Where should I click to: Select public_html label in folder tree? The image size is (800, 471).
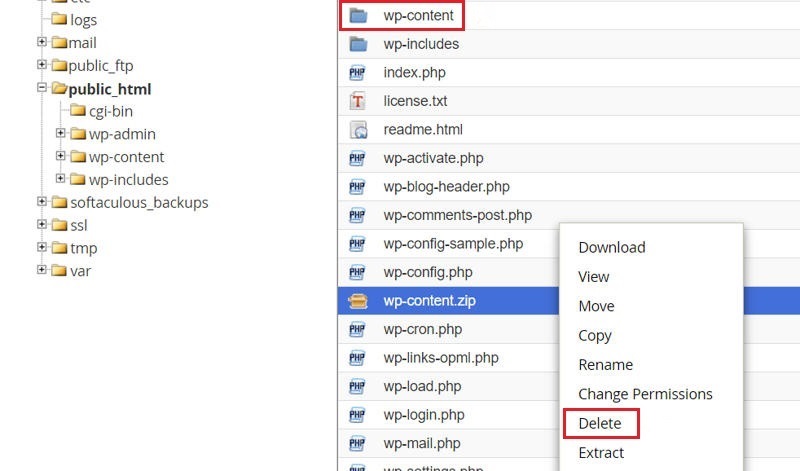pos(110,89)
